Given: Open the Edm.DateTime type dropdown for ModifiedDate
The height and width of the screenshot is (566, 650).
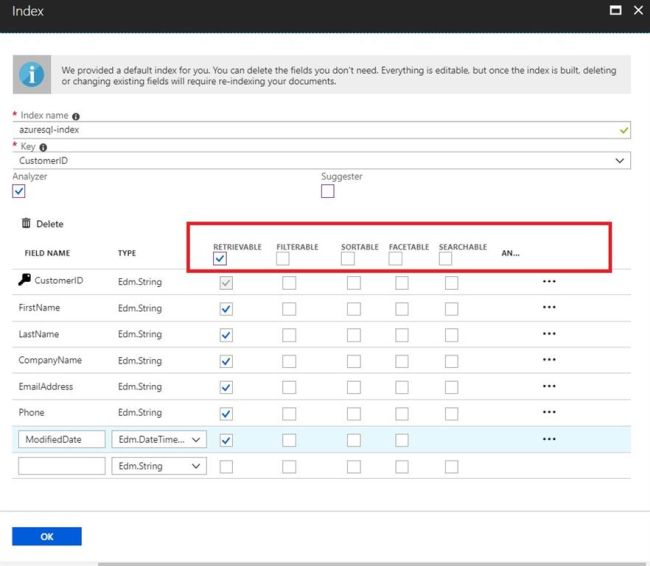Looking at the screenshot, I should coord(159,439).
